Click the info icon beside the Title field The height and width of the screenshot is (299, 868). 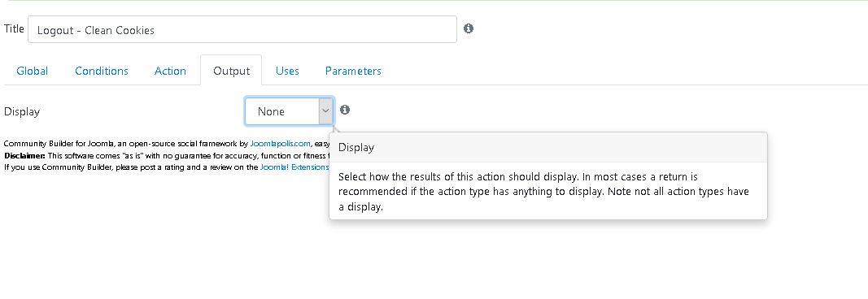tap(469, 28)
